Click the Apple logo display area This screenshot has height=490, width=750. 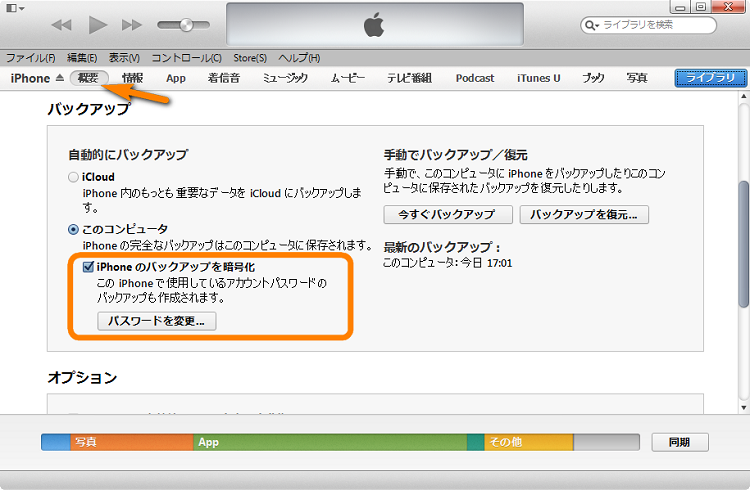[375, 25]
